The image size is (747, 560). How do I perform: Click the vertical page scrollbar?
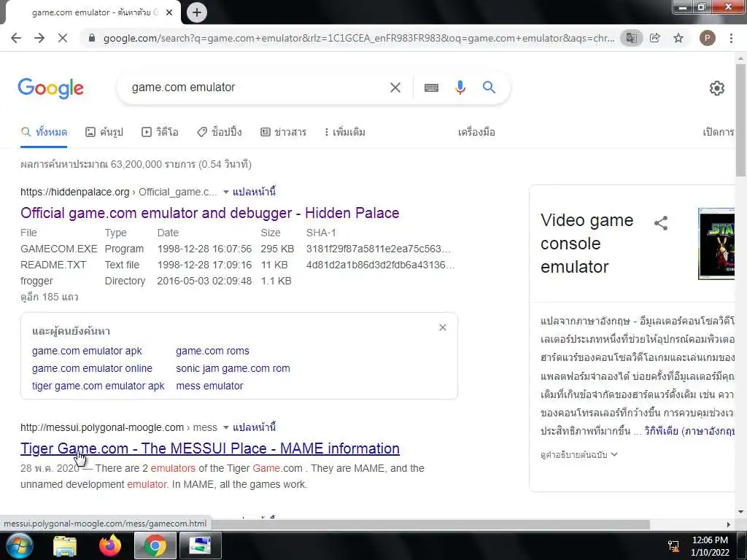click(x=740, y=120)
